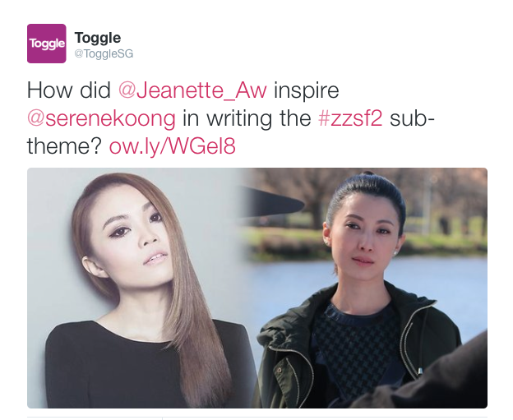513x420 pixels.
Task: Open the purple Toggle avatar logo
Action: (47, 44)
